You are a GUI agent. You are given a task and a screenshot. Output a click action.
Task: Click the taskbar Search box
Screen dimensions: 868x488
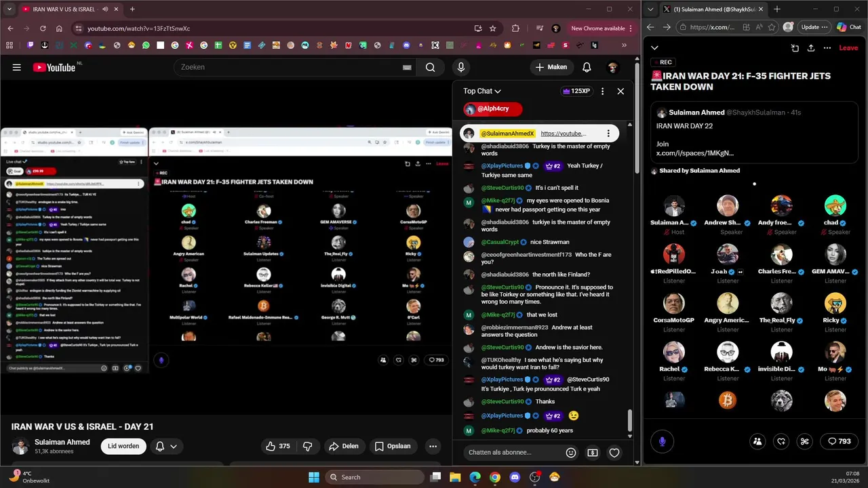375,477
